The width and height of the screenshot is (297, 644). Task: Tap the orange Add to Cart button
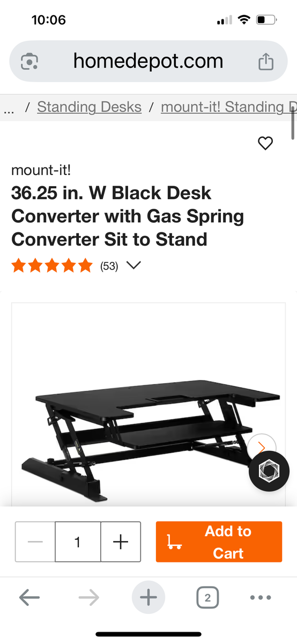pos(219,542)
